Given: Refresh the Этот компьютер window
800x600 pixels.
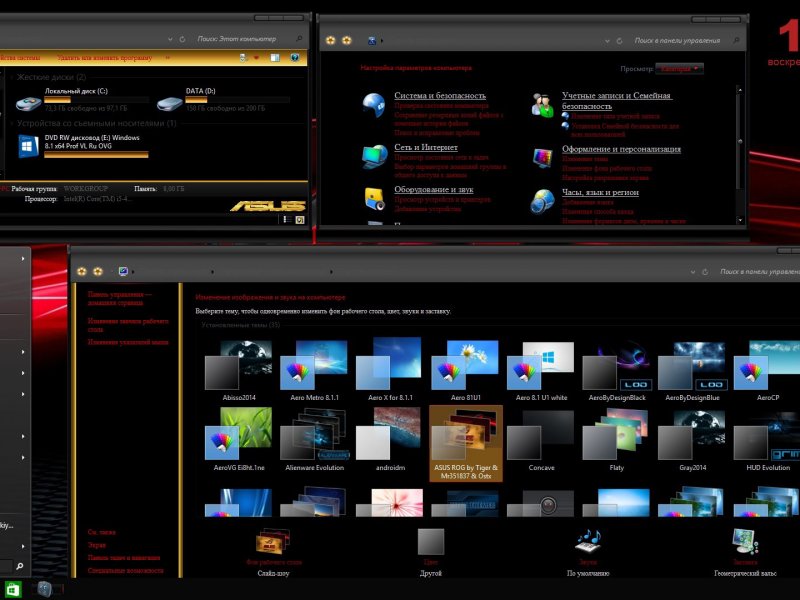Looking at the screenshot, I should pos(182,39).
